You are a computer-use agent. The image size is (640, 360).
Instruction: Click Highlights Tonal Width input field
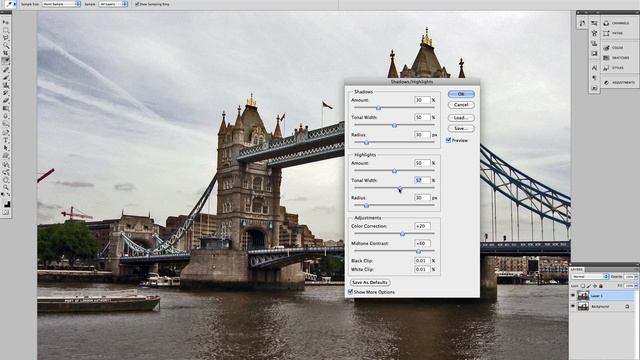coord(422,180)
